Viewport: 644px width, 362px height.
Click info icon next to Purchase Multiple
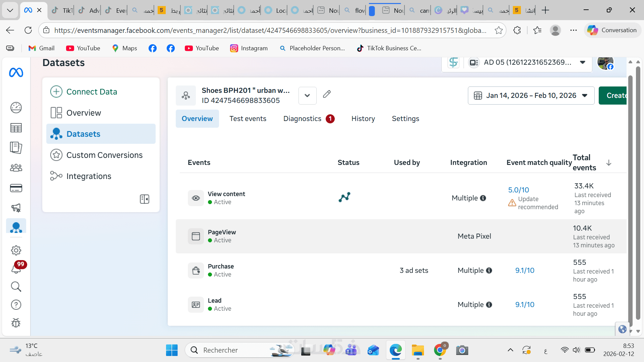tap(489, 270)
